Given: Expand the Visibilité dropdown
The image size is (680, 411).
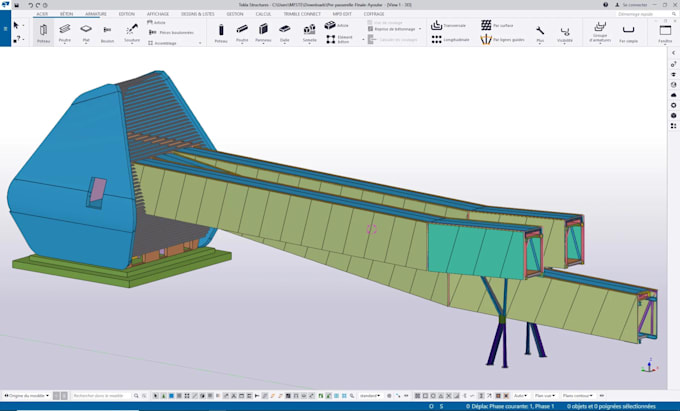Looking at the screenshot, I should click(x=565, y=33).
